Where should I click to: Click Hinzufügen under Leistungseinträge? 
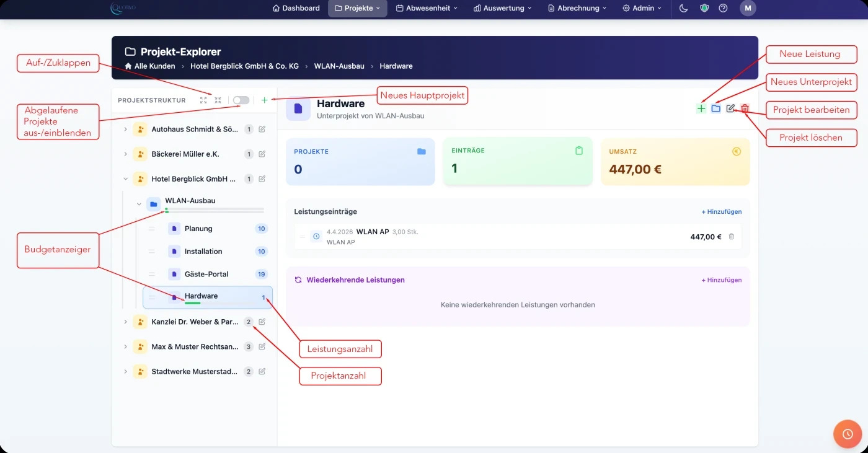[x=722, y=211]
